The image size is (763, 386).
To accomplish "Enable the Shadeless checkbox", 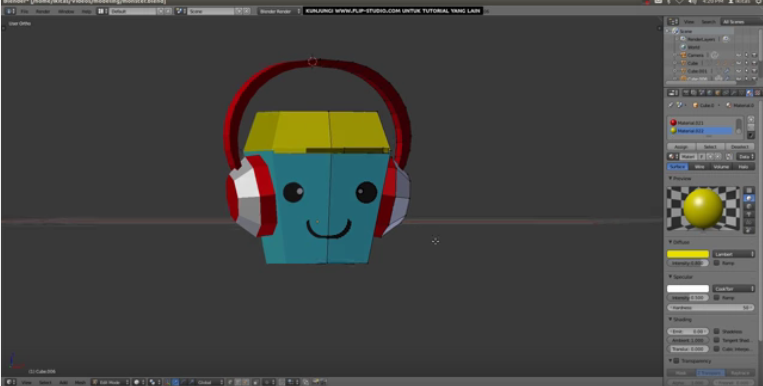I will click(716, 331).
